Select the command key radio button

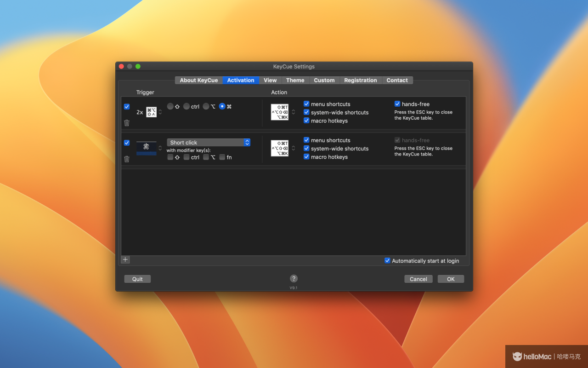(222, 106)
